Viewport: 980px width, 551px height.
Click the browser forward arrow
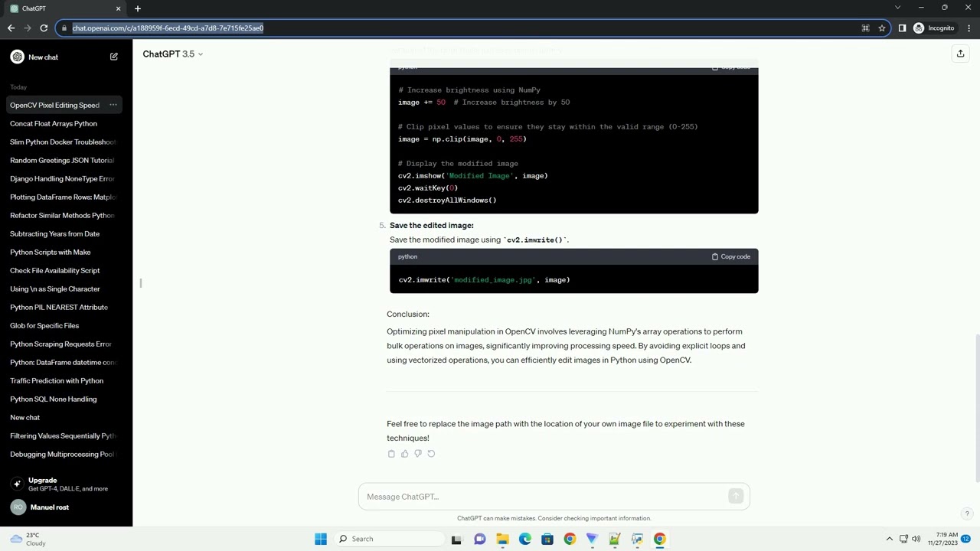click(x=28, y=28)
